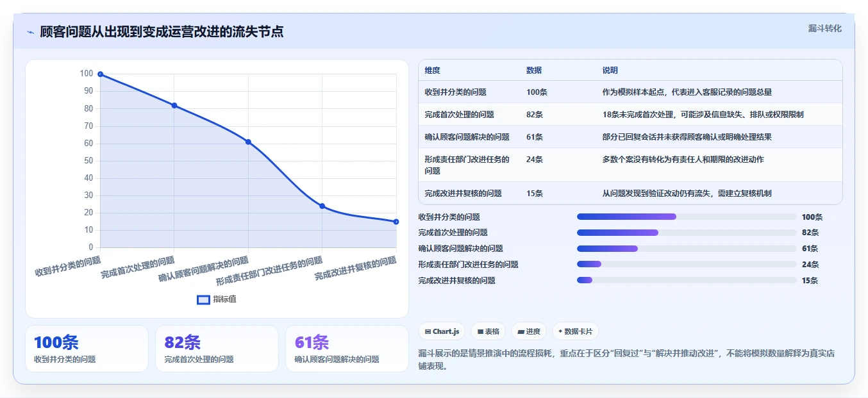Click table data value 24条
This screenshot has height=398, width=868.
pos(535,160)
